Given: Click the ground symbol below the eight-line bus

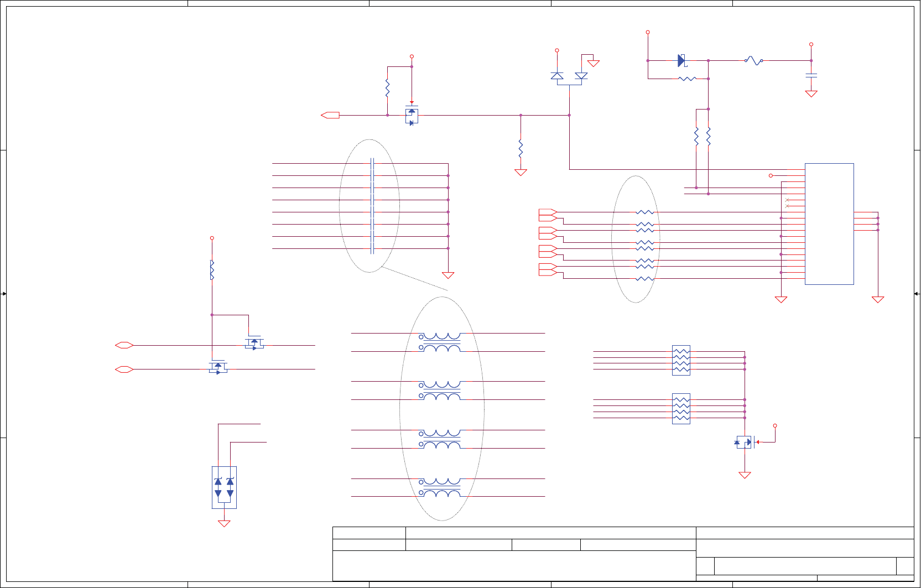Looking at the screenshot, I should pyautogui.click(x=448, y=275).
